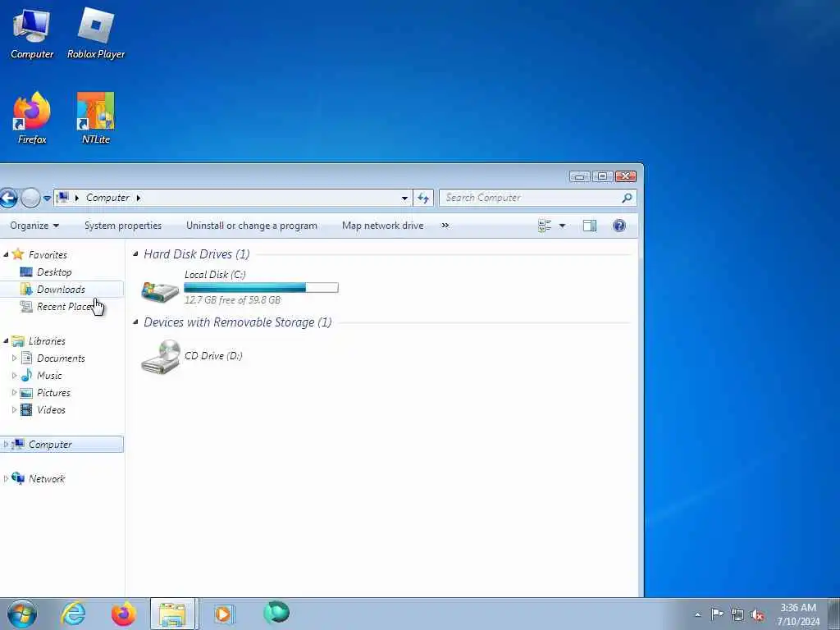Collapse Hard Disk Drives group
The height and width of the screenshot is (630, 840).
135,254
